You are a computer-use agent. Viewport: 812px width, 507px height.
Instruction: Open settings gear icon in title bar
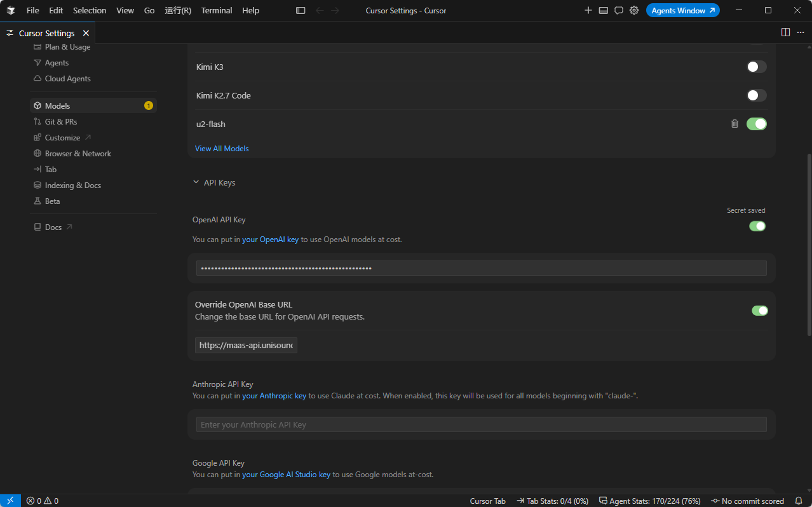[634, 11]
